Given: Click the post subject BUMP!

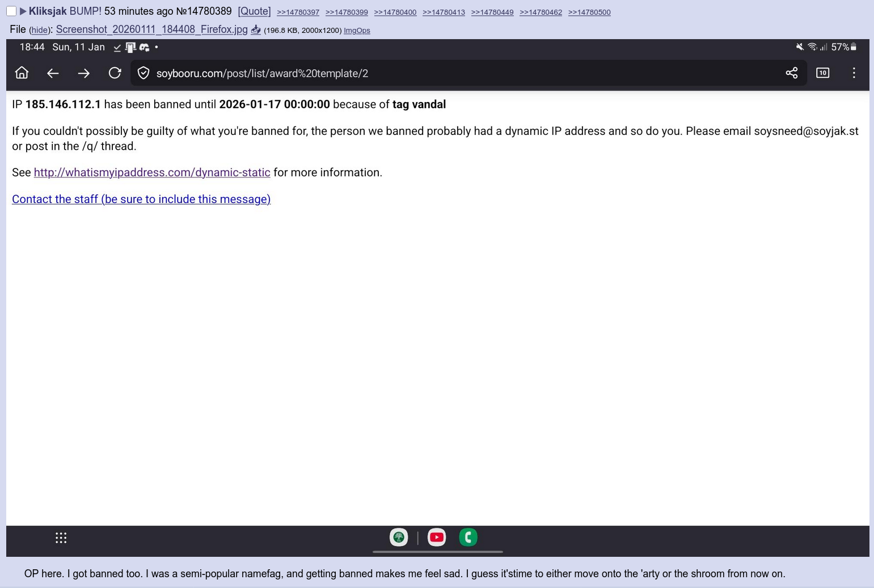Looking at the screenshot, I should [86, 11].
